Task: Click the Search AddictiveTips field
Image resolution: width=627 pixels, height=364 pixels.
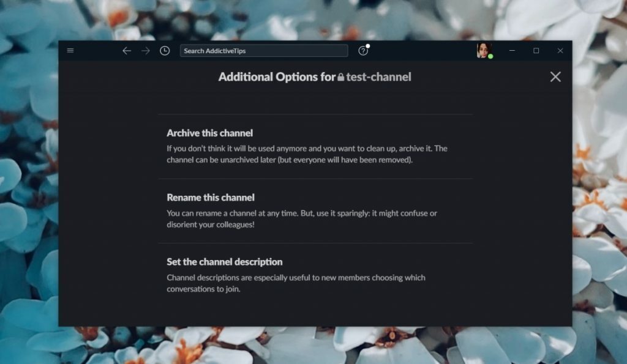Action: coord(264,51)
